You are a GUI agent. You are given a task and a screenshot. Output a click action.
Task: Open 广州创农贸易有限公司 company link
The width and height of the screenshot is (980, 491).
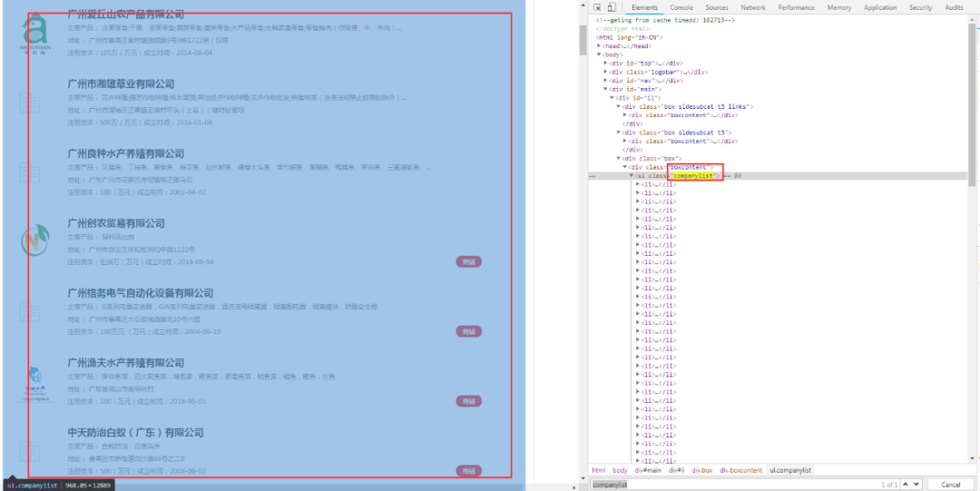115,223
